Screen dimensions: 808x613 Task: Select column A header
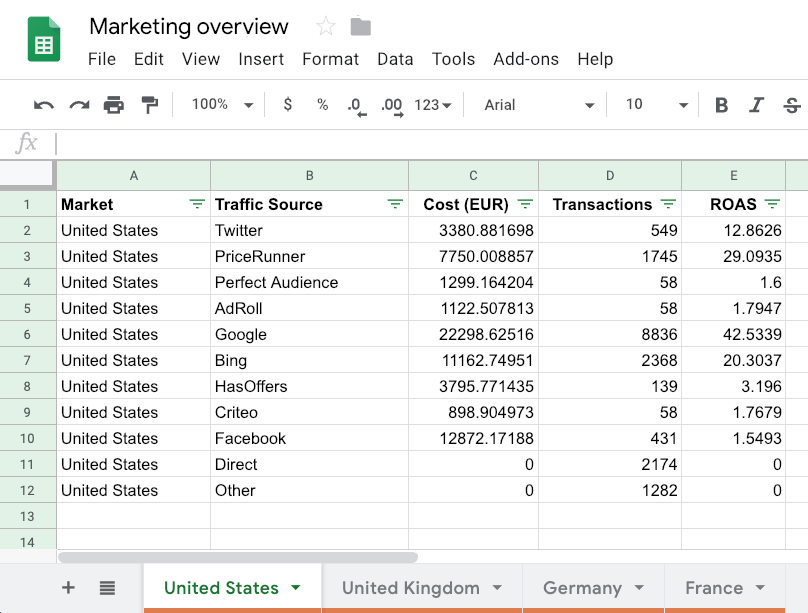click(133, 176)
